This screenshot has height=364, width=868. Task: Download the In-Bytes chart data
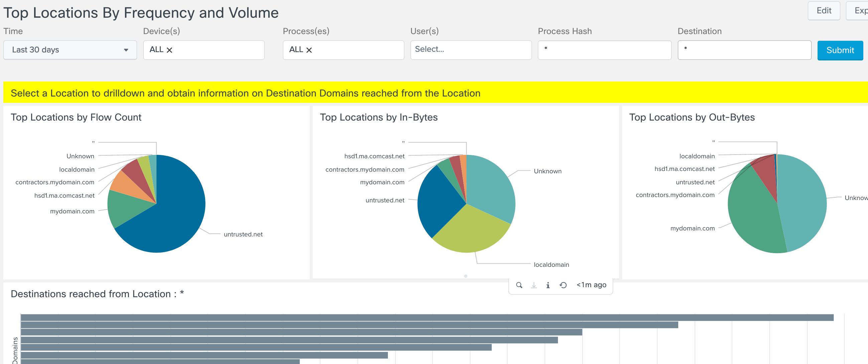(x=534, y=285)
